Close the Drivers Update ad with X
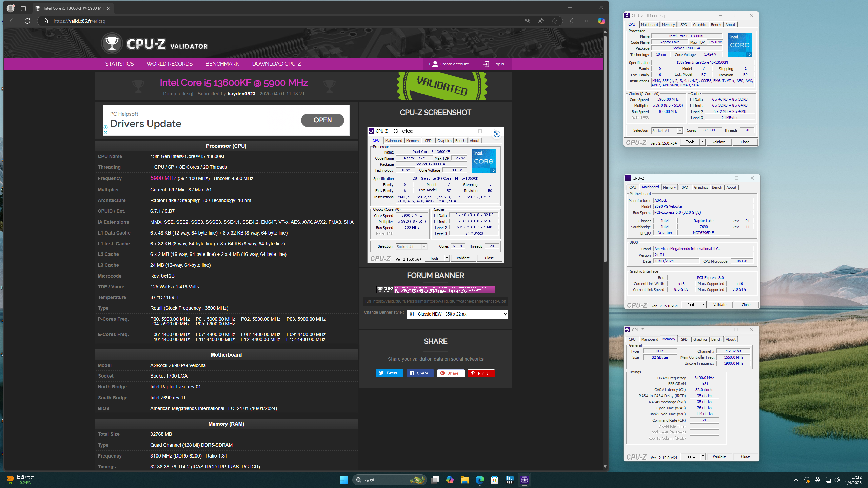Viewport: 868px width, 488px height. coord(105,133)
